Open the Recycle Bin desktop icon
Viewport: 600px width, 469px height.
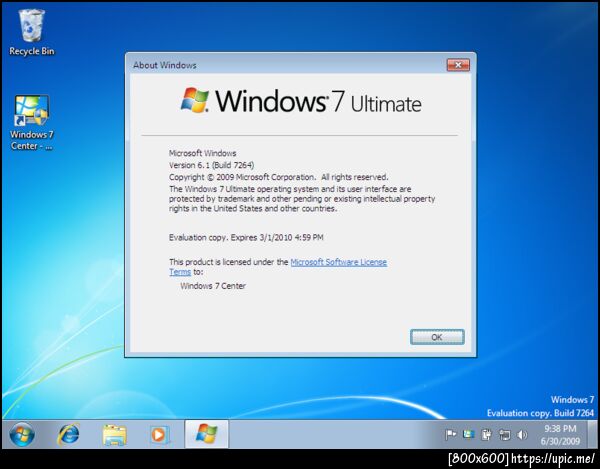click(31, 33)
